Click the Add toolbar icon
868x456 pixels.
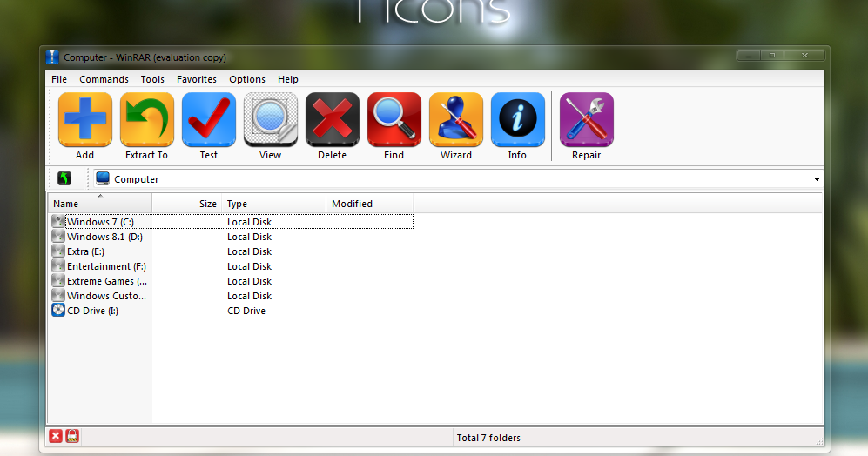[x=84, y=119]
